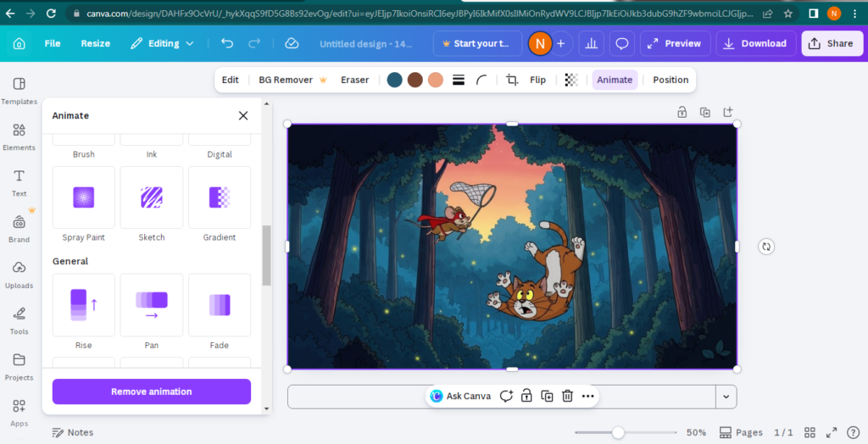Open the Tools sidebar panel
The width and height of the screenshot is (868, 444).
click(19, 320)
